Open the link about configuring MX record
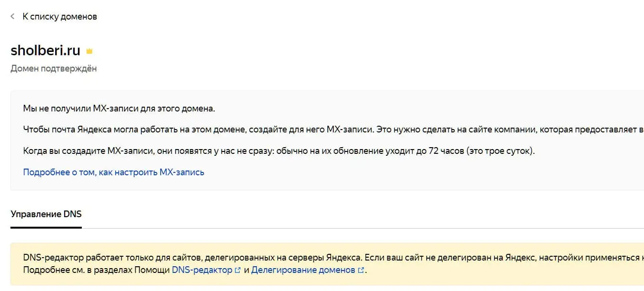644x291 pixels. [114, 172]
